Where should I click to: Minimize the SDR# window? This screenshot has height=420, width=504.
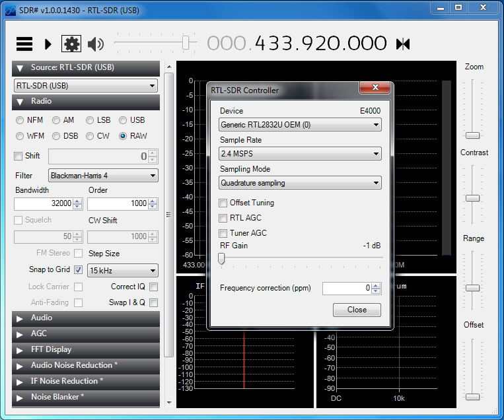tap(441, 7)
